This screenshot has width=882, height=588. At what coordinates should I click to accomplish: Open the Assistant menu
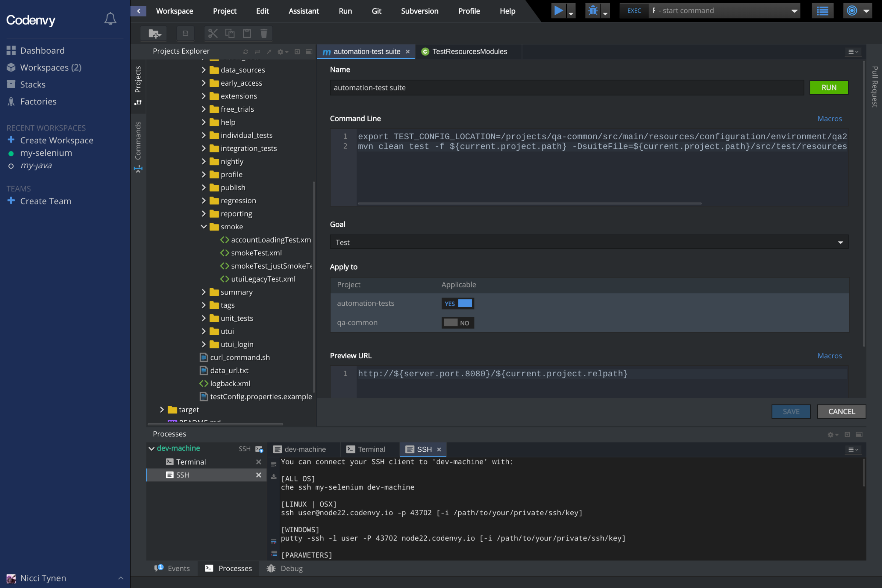point(304,11)
